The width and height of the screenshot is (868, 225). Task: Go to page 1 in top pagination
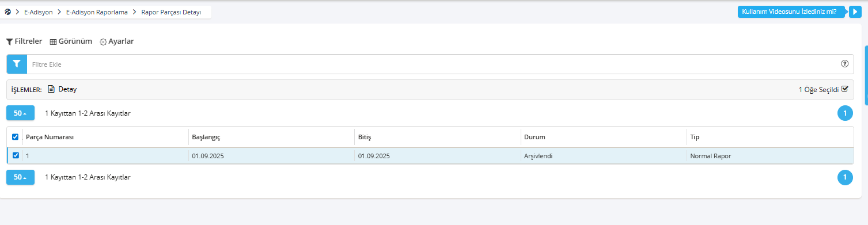point(845,113)
